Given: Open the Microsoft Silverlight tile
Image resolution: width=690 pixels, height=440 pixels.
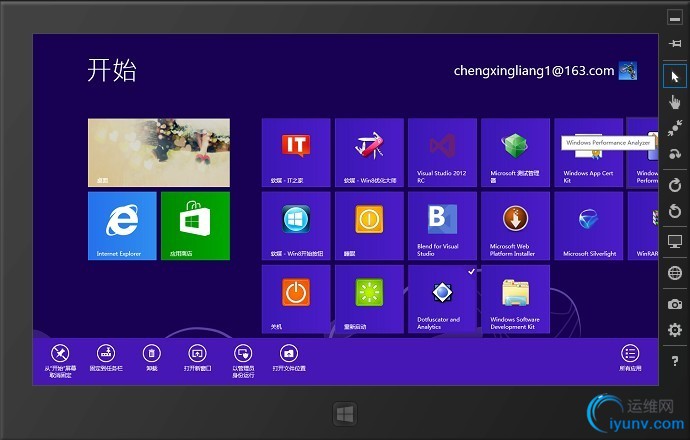Looking at the screenshot, I should coord(588,226).
